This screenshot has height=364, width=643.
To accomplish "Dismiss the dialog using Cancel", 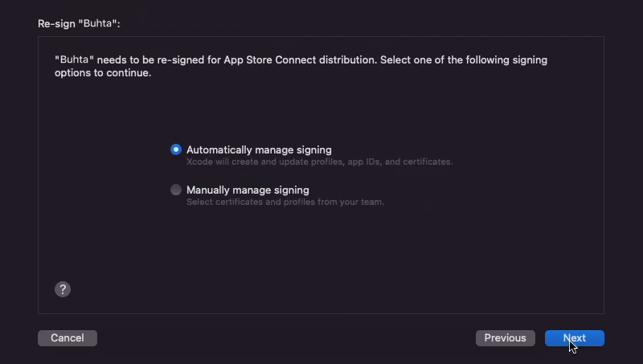I will (x=68, y=338).
